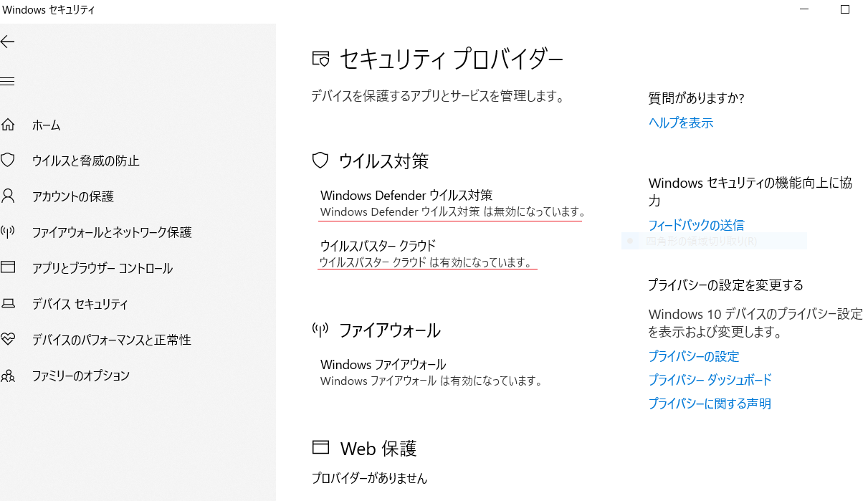The width and height of the screenshot is (868, 501).
Task: Select ファイアウォールとネットワーク保護 in sidebar
Action: [111, 233]
